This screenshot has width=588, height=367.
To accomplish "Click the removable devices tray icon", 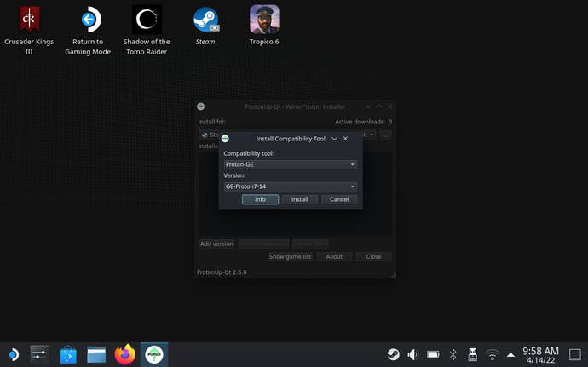I will pos(472,354).
